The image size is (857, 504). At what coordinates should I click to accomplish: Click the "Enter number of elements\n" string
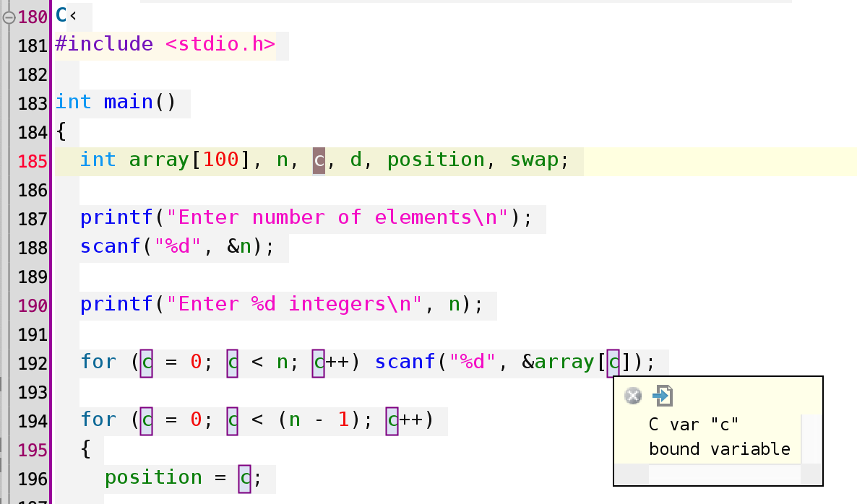tap(337, 217)
